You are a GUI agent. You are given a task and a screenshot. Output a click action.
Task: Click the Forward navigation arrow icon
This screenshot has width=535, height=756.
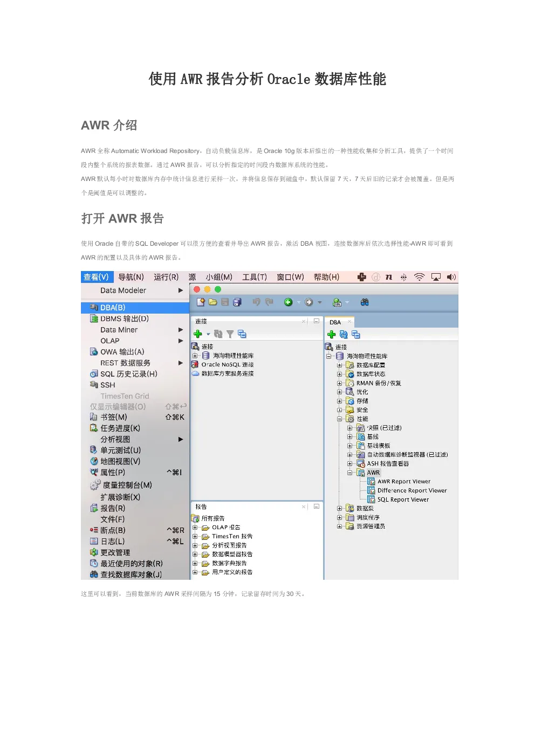pyautogui.click(x=309, y=302)
